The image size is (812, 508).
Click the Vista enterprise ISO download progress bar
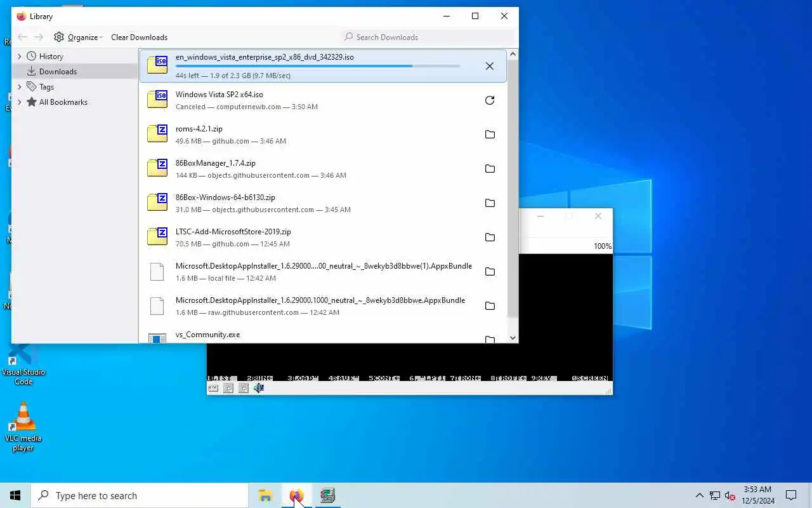(x=318, y=66)
